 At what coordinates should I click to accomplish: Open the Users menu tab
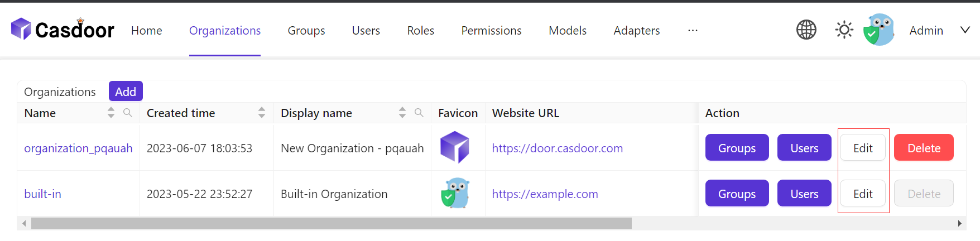point(366,31)
